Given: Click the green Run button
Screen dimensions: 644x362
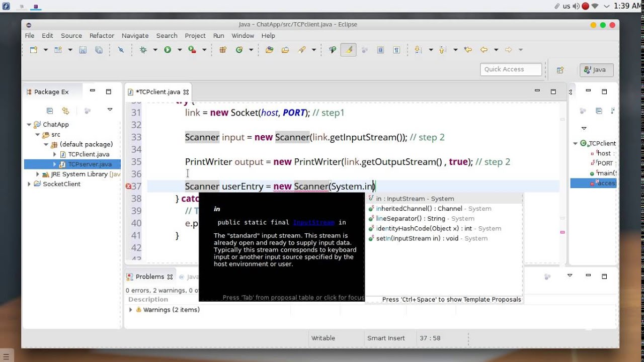Looking at the screenshot, I should tap(168, 50).
